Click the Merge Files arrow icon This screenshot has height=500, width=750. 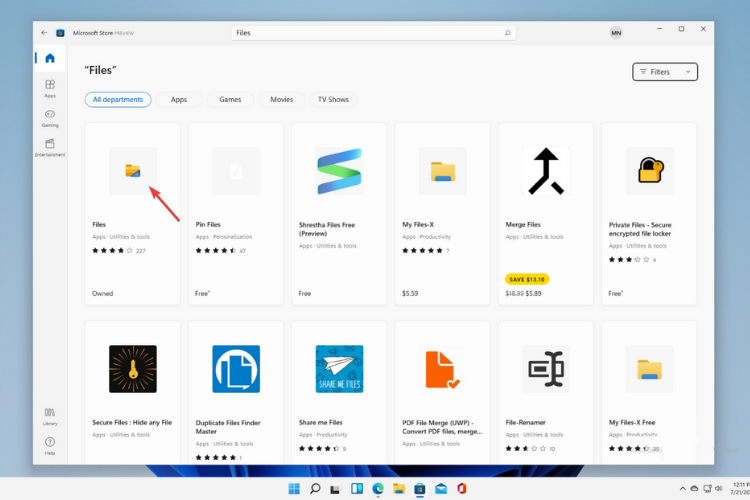pyautogui.click(x=546, y=171)
